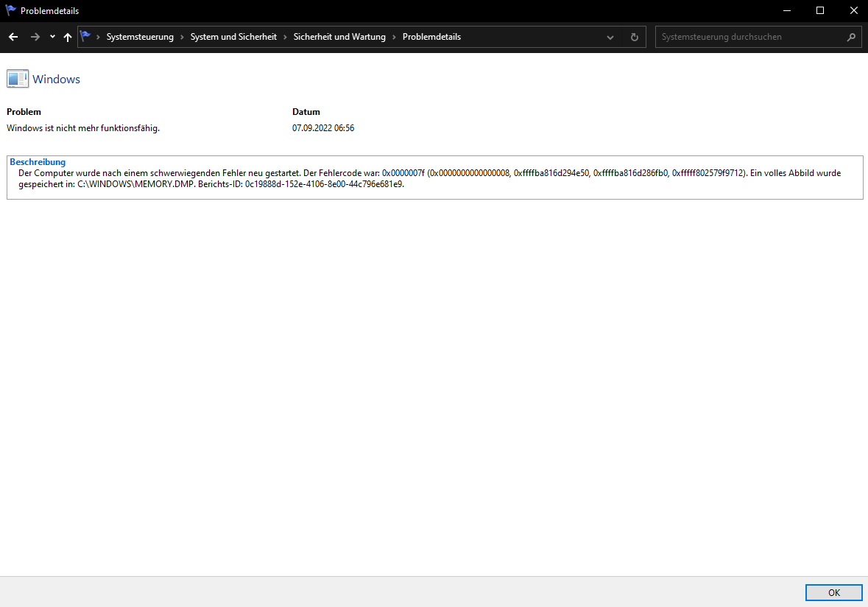Click the forward arrow navigation button
The image size is (868, 607).
pyautogui.click(x=35, y=37)
